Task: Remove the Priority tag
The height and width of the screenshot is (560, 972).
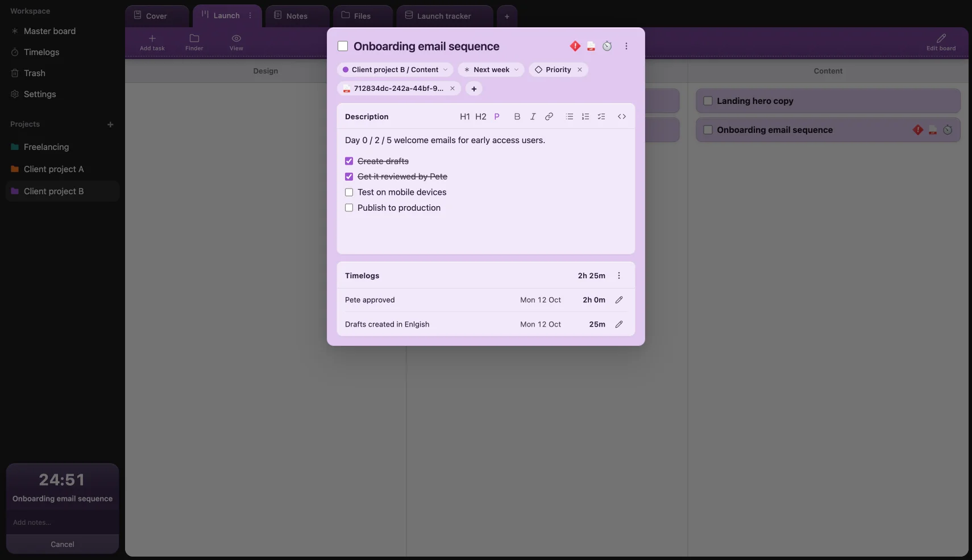Action: pyautogui.click(x=580, y=70)
